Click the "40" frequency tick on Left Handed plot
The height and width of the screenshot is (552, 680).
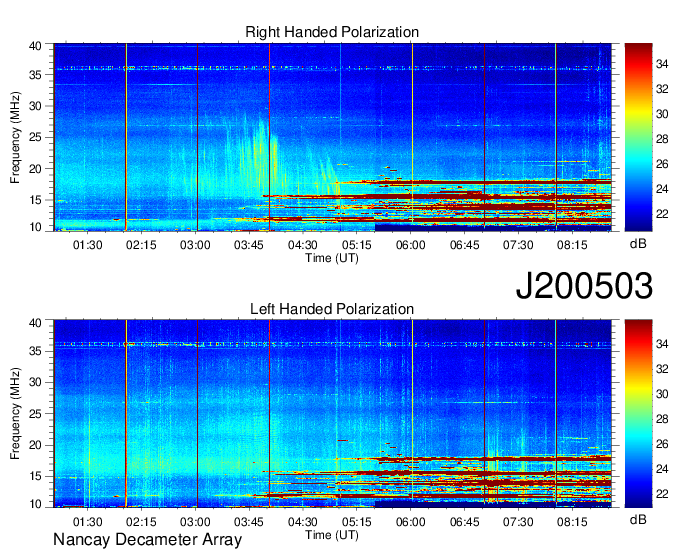(35, 323)
